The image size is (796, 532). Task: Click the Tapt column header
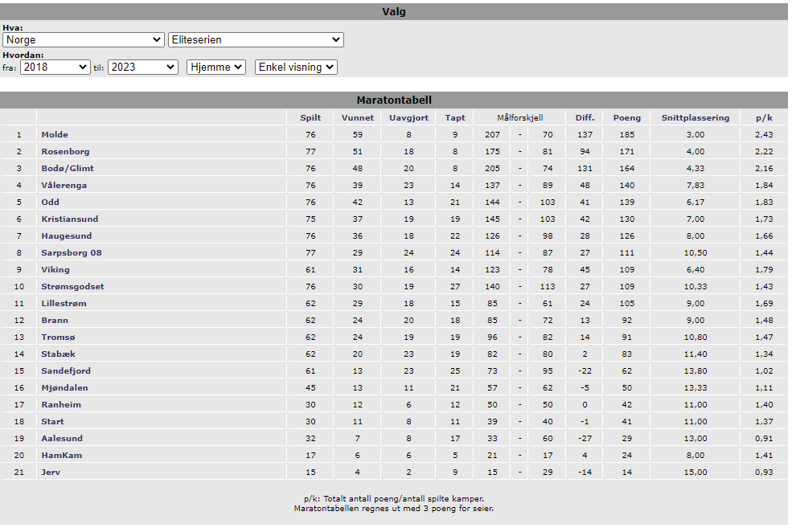tap(455, 117)
